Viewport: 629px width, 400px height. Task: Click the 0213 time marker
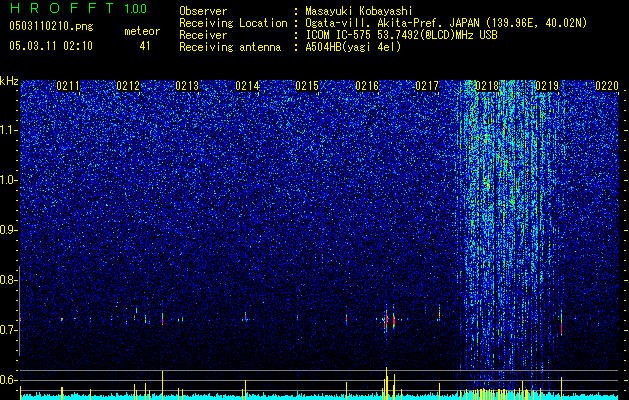[187, 86]
